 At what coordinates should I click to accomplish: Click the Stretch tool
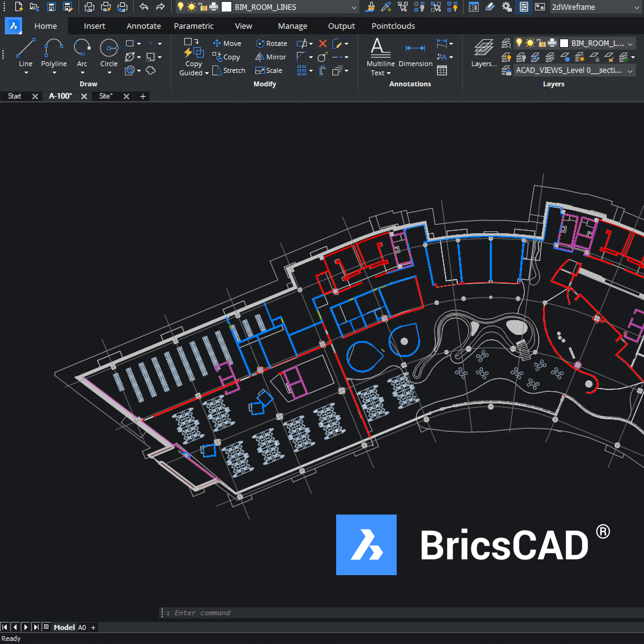coord(229,70)
